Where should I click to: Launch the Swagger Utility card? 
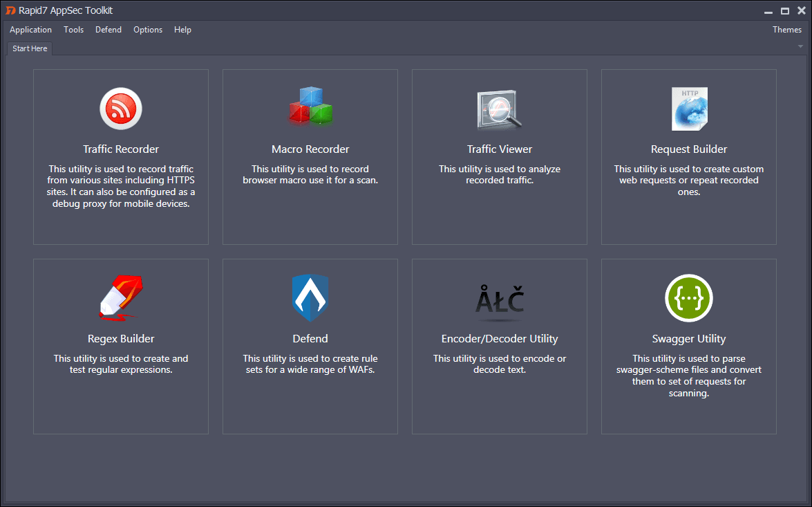tap(688, 346)
